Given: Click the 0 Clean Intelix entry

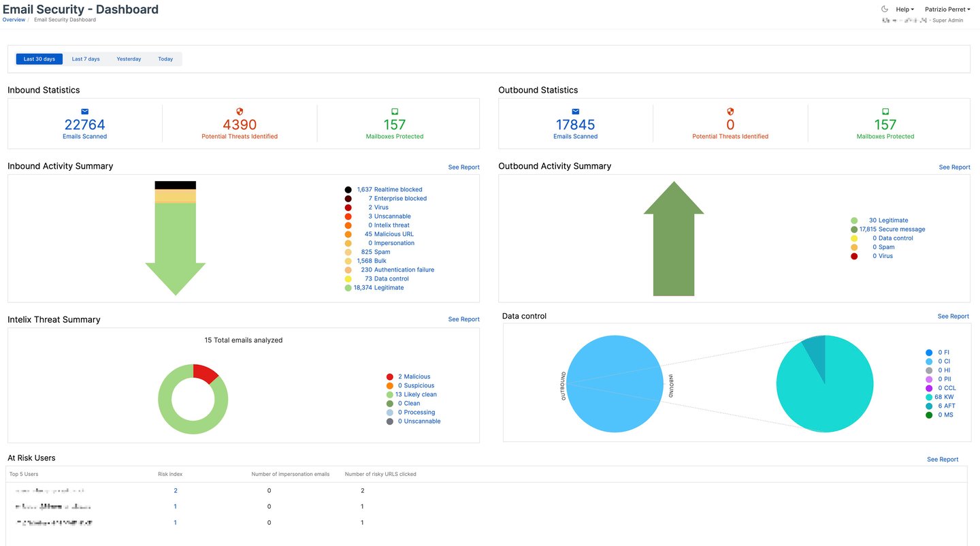Looking at the screenshot, I should (x=409, y=403).
